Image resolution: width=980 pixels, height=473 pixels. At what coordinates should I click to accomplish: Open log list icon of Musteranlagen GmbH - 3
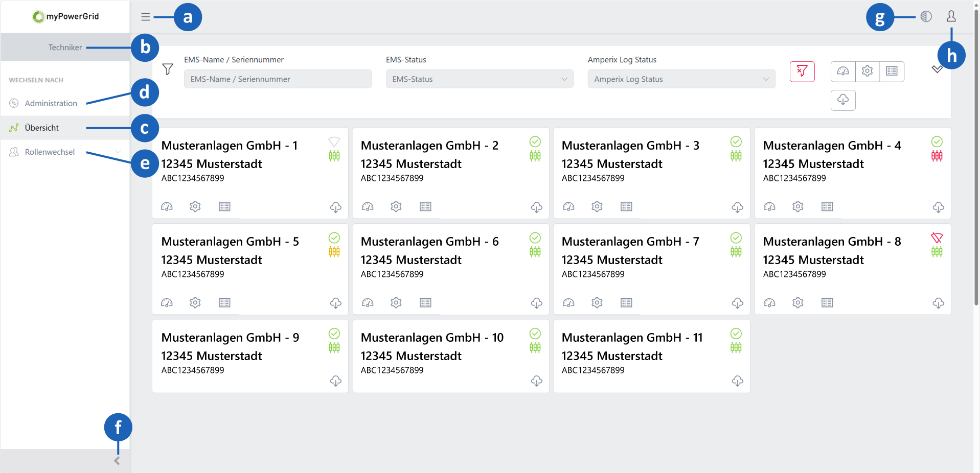tap(626, 207)
